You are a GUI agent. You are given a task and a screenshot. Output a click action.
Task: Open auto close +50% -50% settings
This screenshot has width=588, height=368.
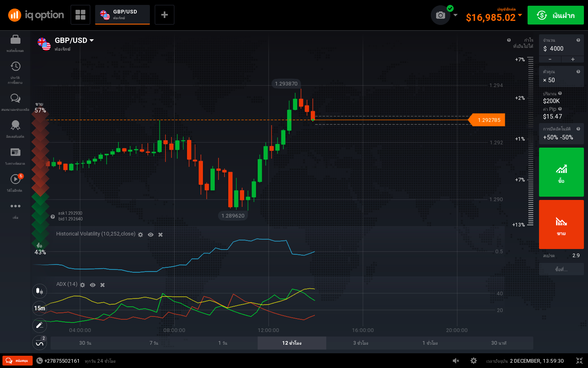coord(561,134)
